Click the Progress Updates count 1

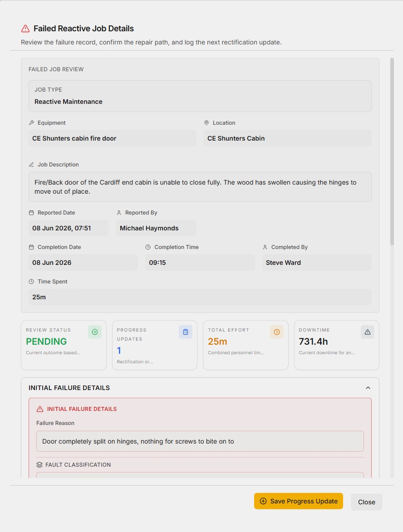click(x=119, y=351)
